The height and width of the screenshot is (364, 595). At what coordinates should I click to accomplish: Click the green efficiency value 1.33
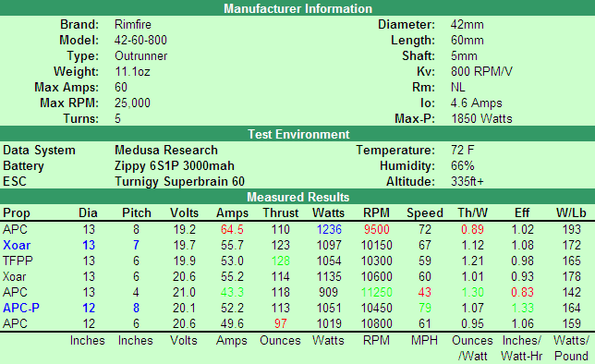[x=522, y=308]
